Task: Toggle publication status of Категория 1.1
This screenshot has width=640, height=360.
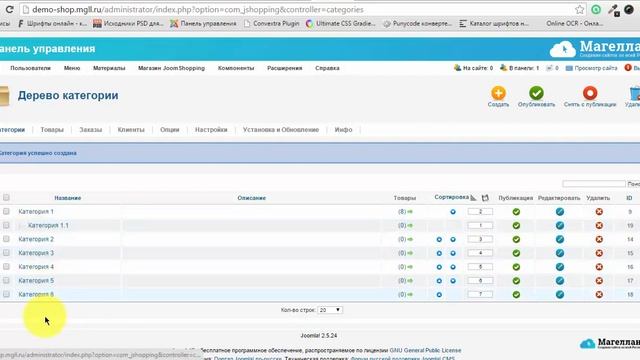Action: pyautogui.click(x=516, y=225)
